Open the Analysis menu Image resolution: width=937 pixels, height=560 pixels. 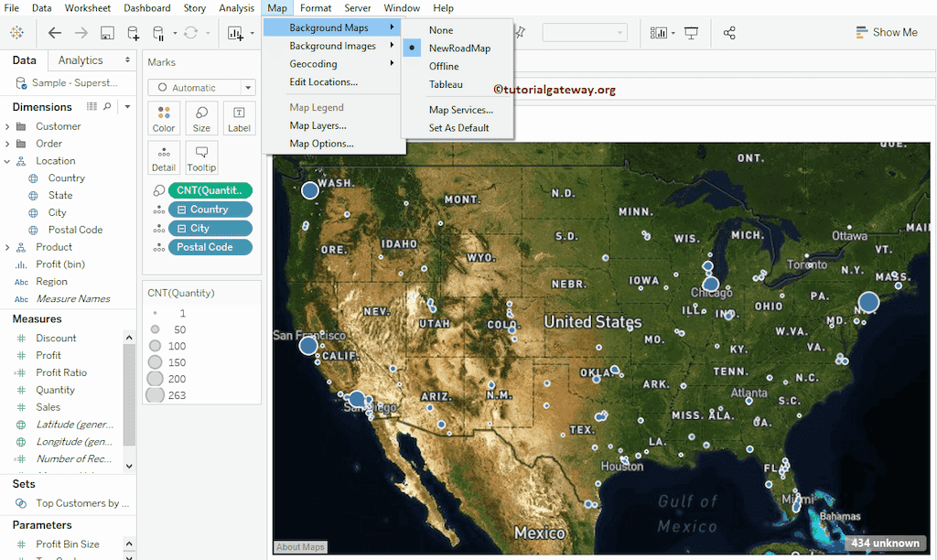click(x=236, y=7)
